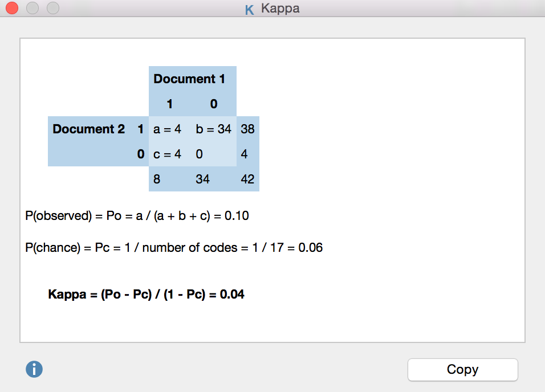Screen dimensions: 545x392
Task: Close the Kappa window
Action: [11, 9]
